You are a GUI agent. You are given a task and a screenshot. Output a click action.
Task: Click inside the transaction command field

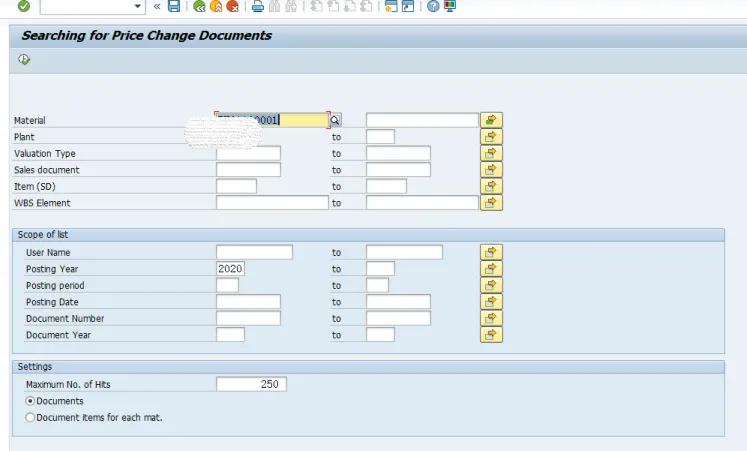(87, 6)
